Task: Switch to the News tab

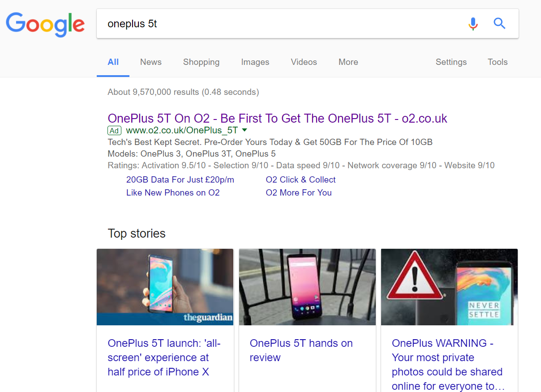Action: 151,62
